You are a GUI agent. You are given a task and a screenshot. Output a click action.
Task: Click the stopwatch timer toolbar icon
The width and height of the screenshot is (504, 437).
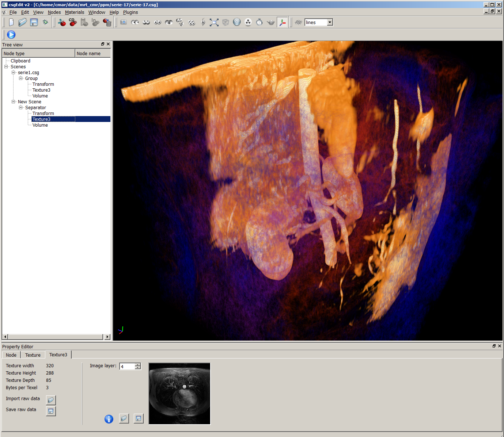(x=259, y=22)
